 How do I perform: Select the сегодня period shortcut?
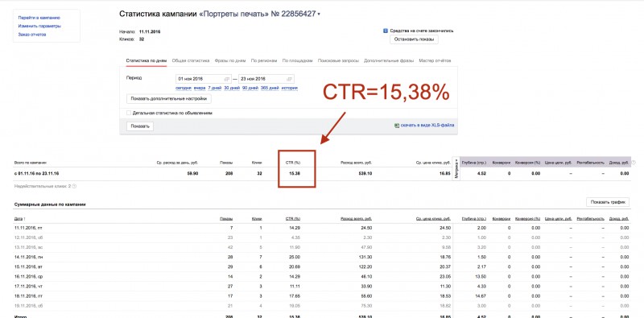[184, 88]
